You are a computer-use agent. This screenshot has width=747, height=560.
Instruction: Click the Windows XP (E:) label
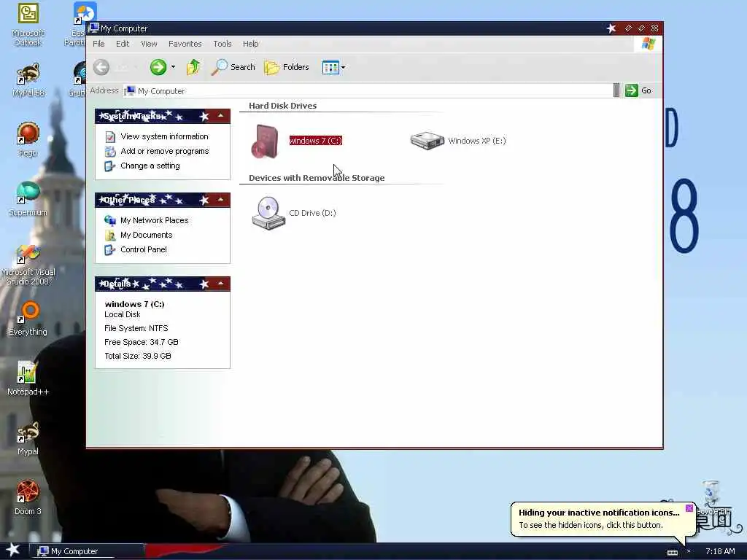477,141
